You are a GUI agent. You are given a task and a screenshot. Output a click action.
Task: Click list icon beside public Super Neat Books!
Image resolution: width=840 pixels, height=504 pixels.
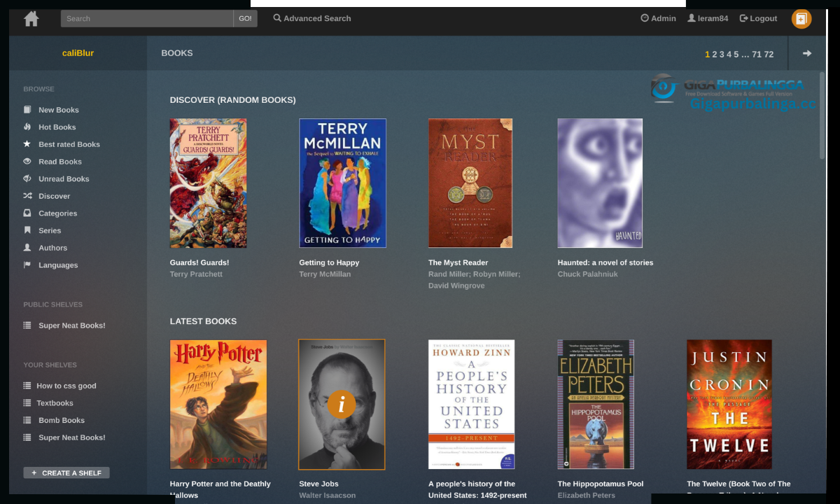(x=27, y=325)
